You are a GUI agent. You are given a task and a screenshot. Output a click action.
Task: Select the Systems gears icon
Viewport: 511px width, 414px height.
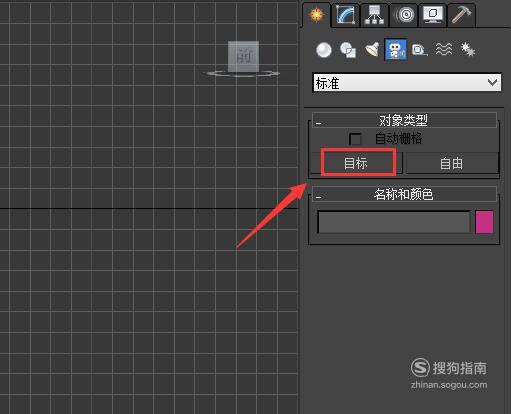click(467, 50)
